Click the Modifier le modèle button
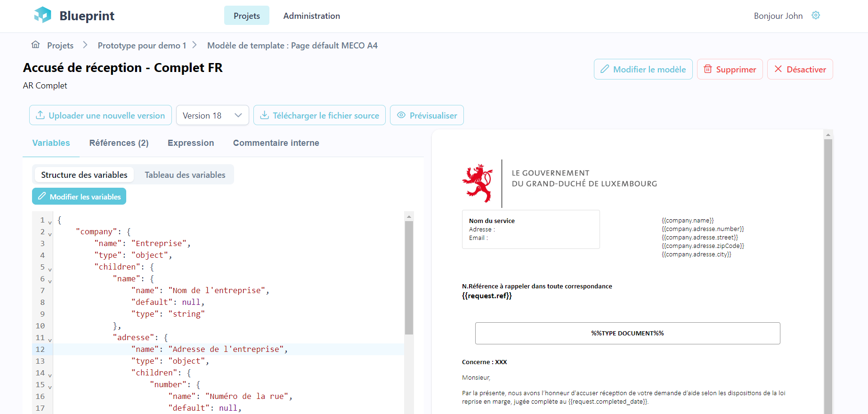Viewport: 868px width, 414px height. coord(643,69)
